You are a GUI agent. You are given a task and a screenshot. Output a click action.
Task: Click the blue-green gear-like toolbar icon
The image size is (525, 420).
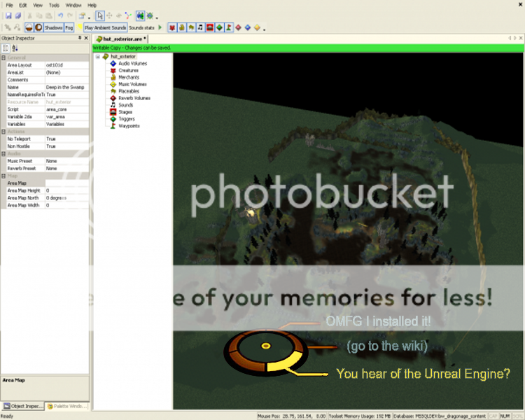[x=150, y=15]
